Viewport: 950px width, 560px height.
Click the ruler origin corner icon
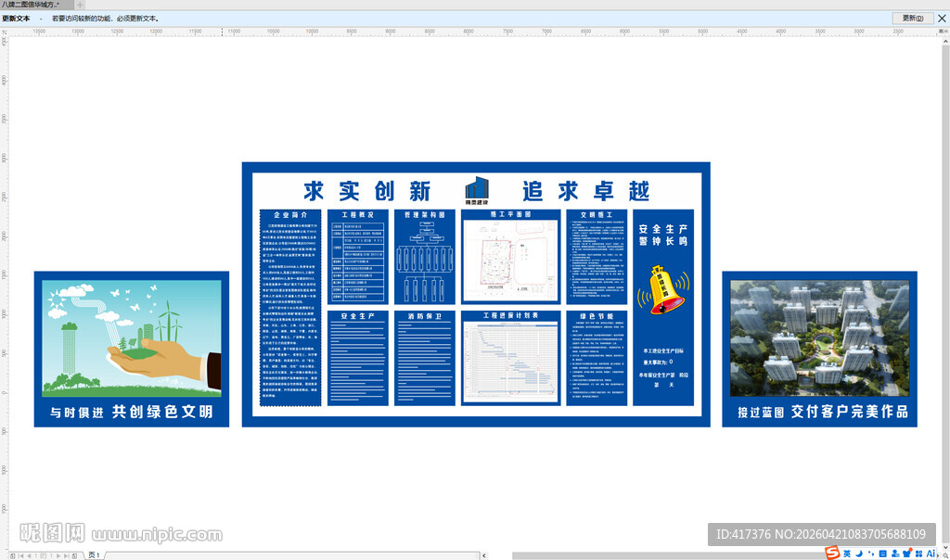pyautogui.click(x=5, y=32)
